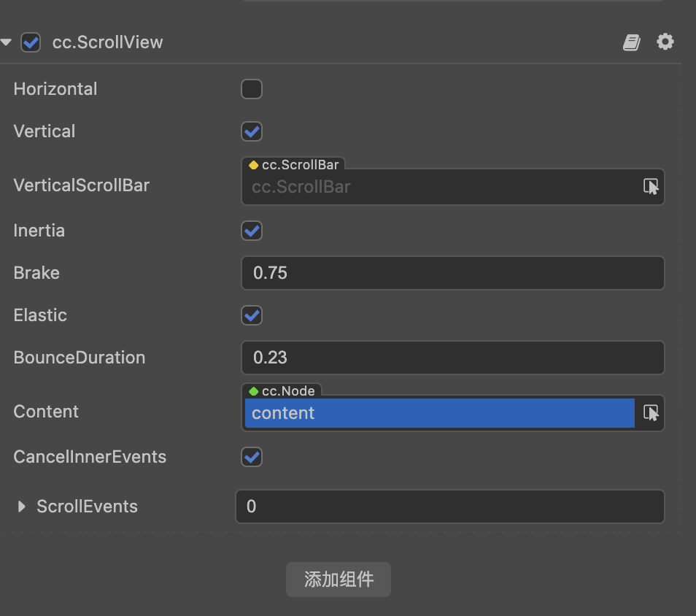Click VerticalScrollBar node picker icon
This screenshot has height=616, width=696.
[x=651, y=187]
